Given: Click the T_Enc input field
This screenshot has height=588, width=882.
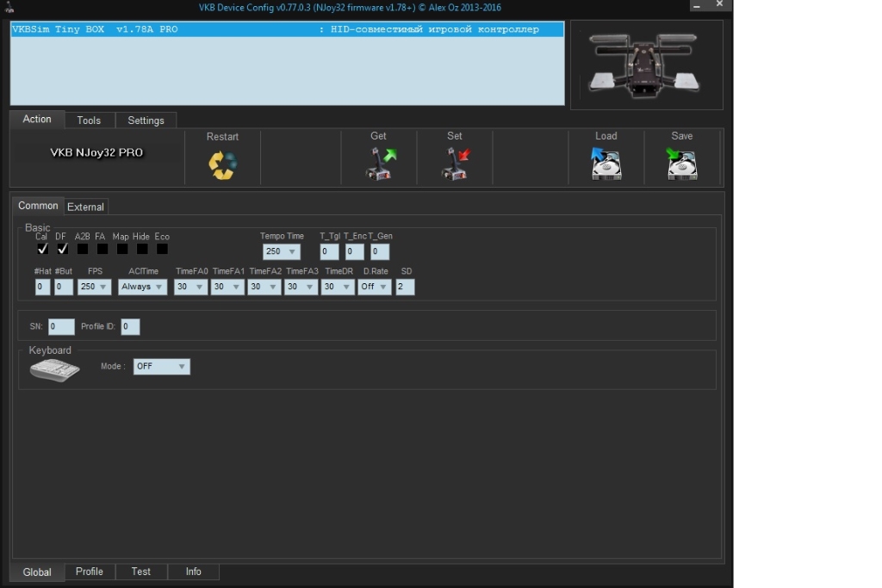Looking at the screenshot, I should tap(354, 251).
